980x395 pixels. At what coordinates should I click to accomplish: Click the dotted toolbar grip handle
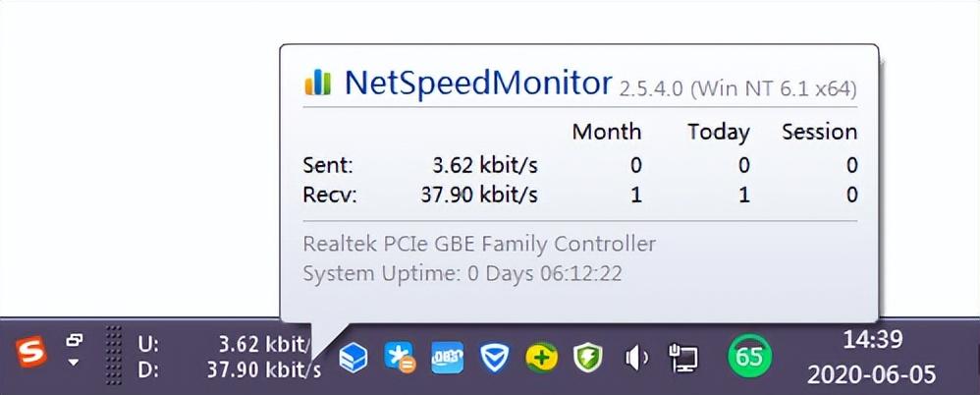pyautogui.click(x=113, y=356)
